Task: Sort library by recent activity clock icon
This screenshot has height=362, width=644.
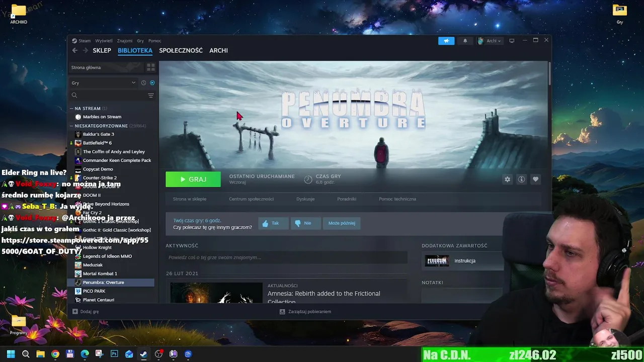Action: pyautogui.click(x=143, y=83)
